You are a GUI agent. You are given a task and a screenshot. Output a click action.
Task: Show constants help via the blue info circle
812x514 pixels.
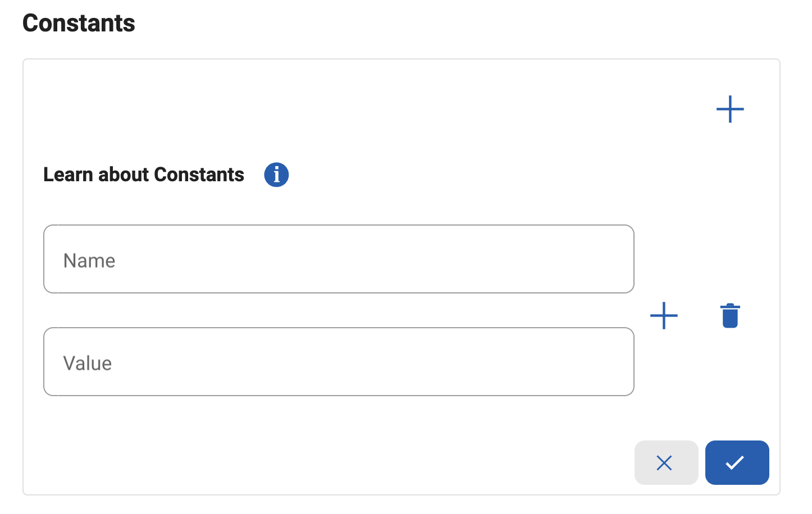coord(276,175)
